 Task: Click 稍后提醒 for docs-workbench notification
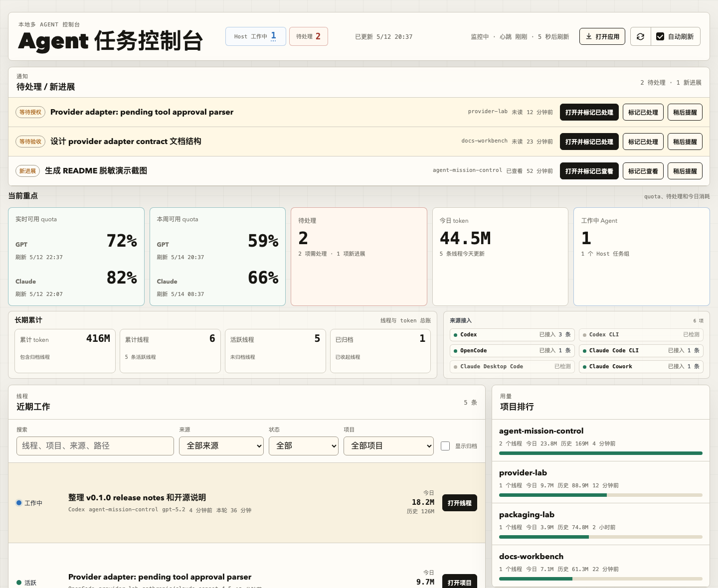685,142
